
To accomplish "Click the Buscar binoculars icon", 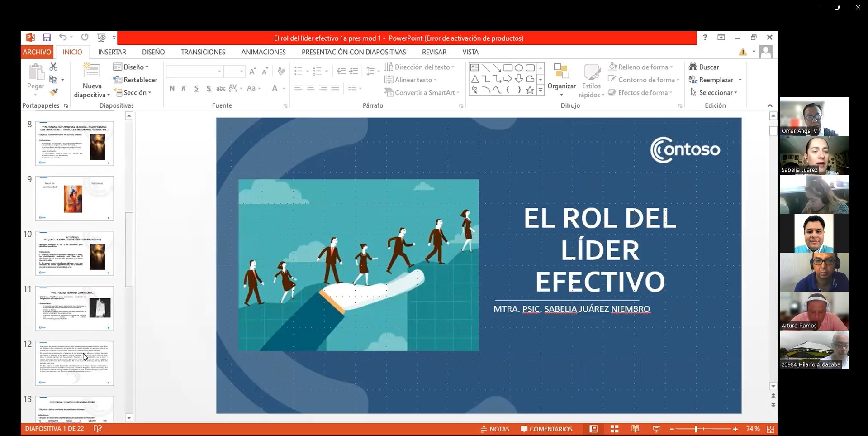I will (693, 67).
